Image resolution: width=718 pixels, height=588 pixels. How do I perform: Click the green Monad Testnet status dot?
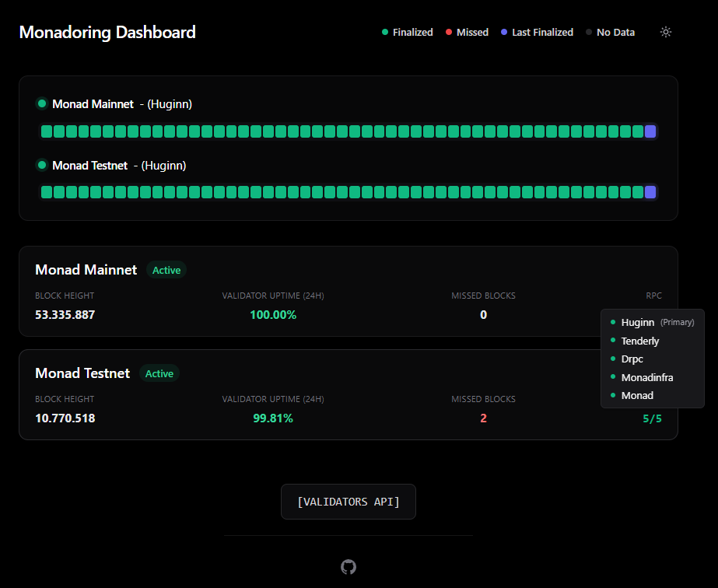pos(42,165)
